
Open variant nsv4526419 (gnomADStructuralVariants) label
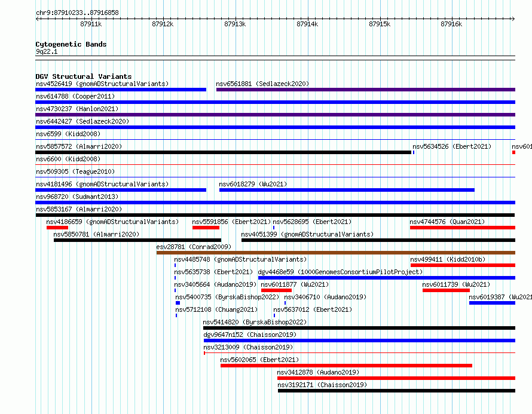(102, 84)
